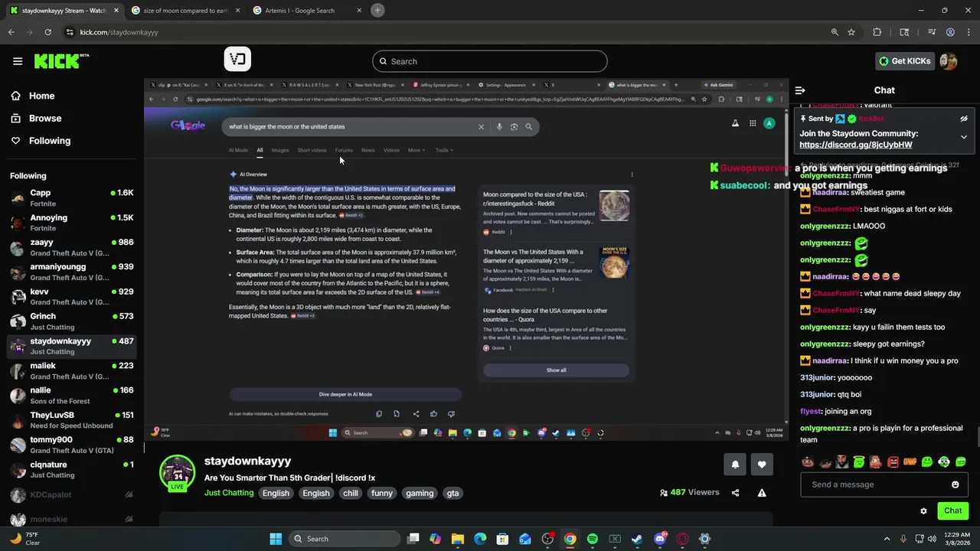Open File Explorer from taskbar
The width and height of the screenshot is (980, 551).
458,539
